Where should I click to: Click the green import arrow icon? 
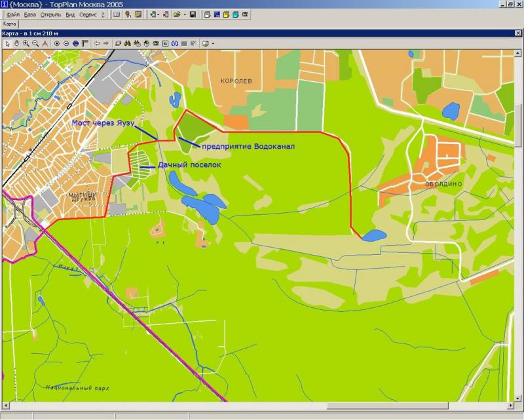pos(153,14)
